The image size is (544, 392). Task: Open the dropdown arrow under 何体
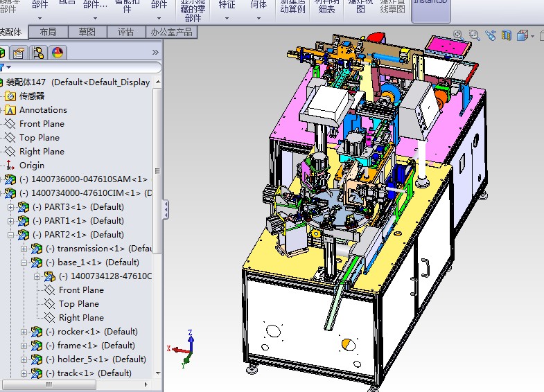pos(258,18)
